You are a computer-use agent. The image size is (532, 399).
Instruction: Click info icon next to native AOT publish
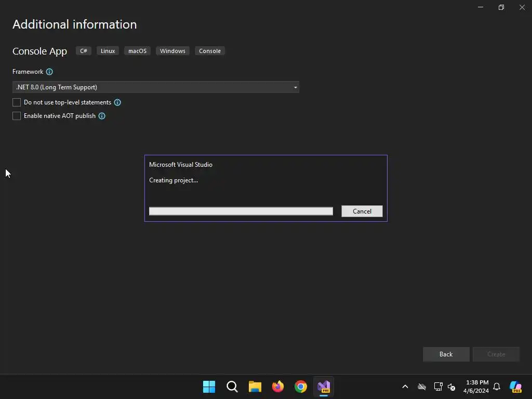(102, 116)
